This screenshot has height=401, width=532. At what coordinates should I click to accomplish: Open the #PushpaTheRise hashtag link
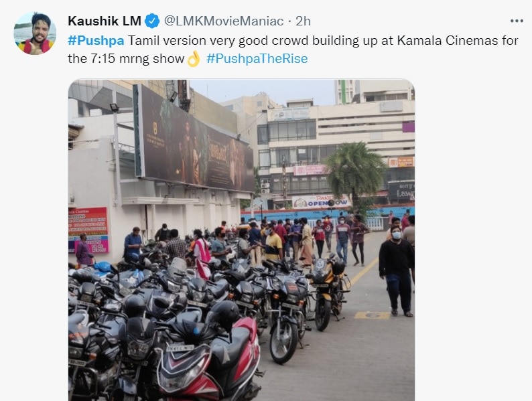pyautogui.click(x=257, y=59)
